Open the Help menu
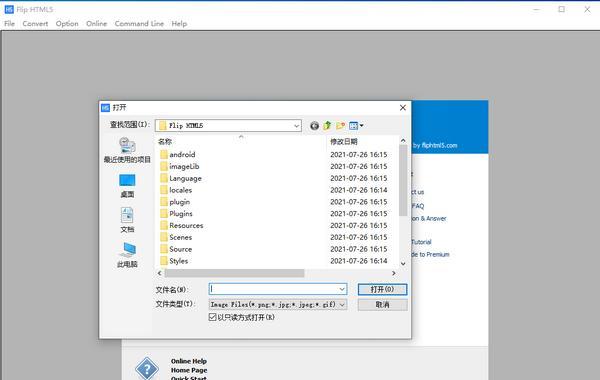This screenshot has width=600, height=380. 179,24
